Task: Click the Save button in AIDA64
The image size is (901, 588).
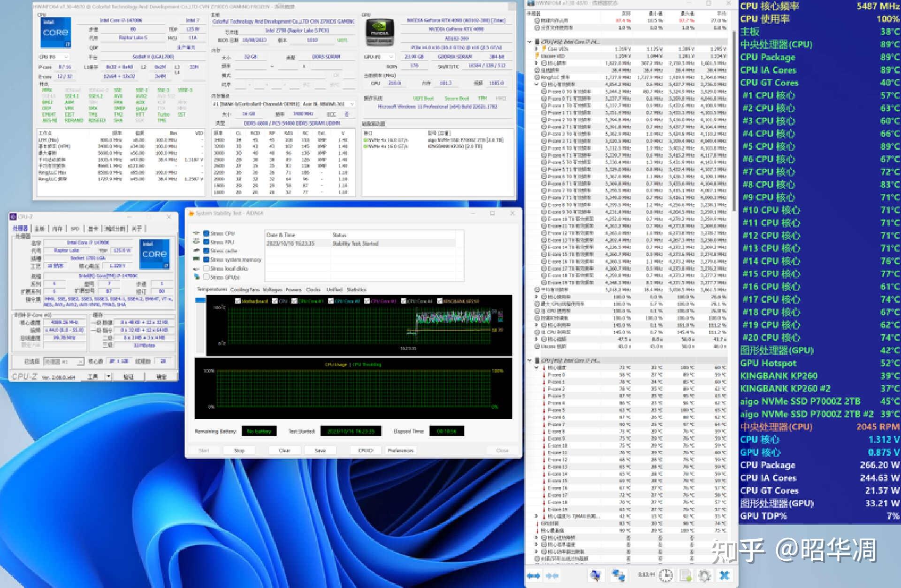Action: [x=320, y=450]
